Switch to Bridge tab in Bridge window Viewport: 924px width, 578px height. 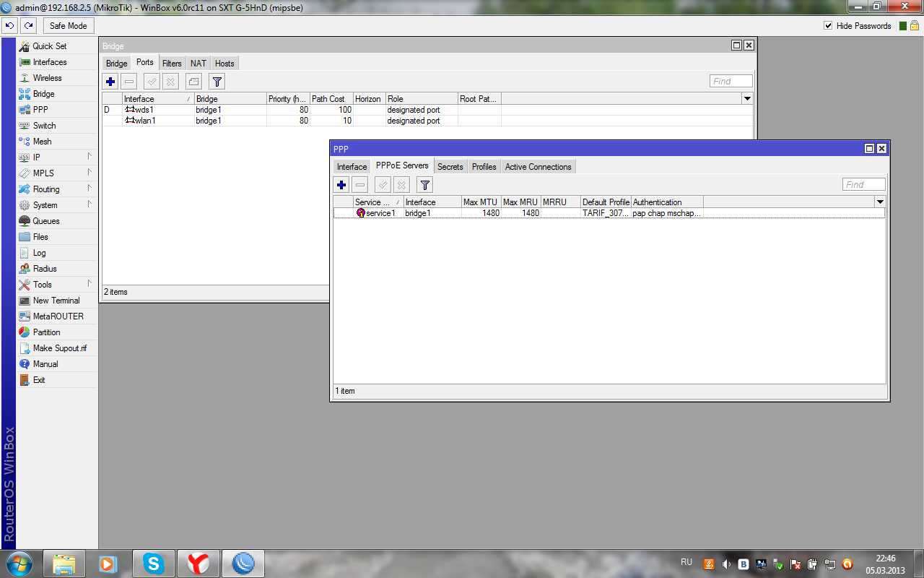pyautogui.click(x=117, y=64)
